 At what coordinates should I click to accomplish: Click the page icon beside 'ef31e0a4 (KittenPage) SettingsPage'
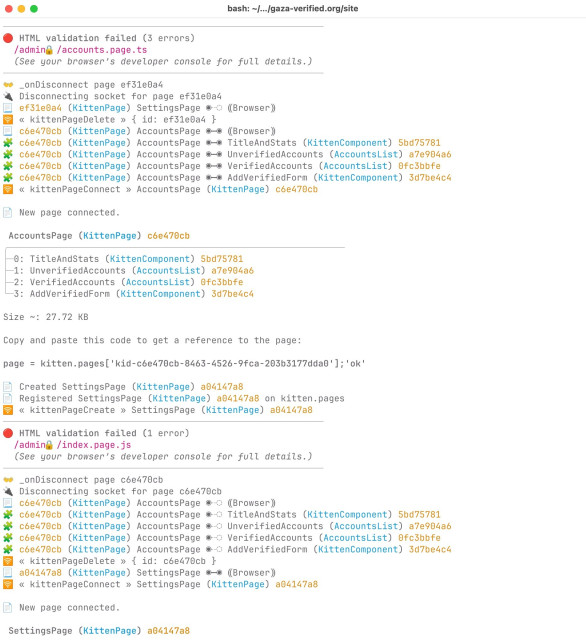8,108
